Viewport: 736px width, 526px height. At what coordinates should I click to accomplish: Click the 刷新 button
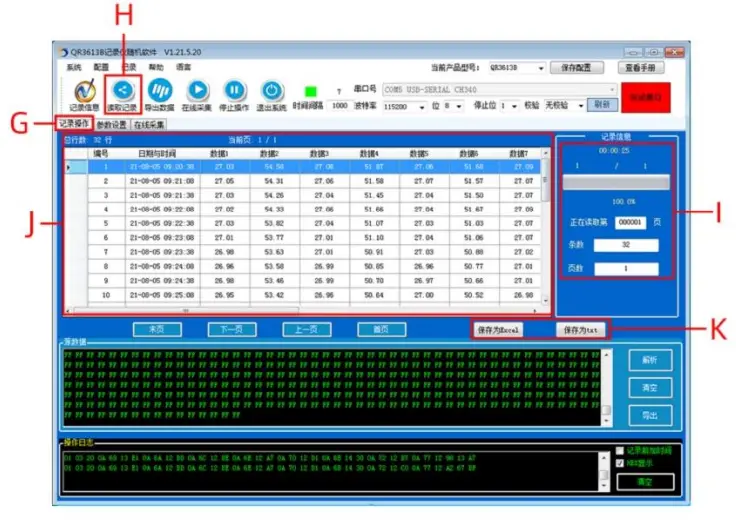(602, 104)
